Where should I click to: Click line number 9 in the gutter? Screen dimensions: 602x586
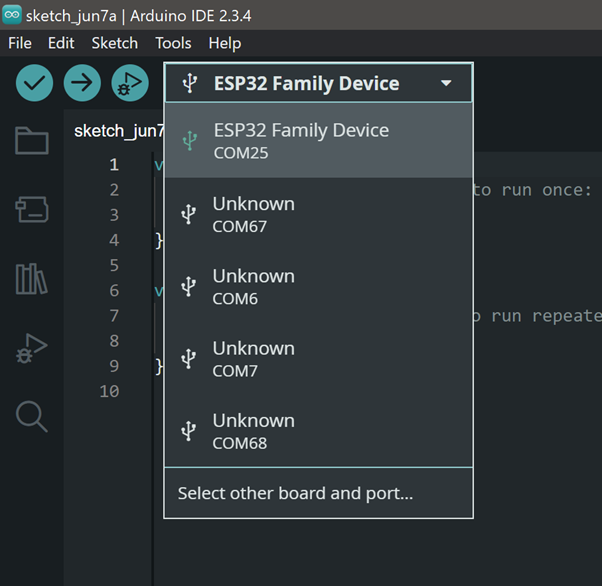(114, 366)
